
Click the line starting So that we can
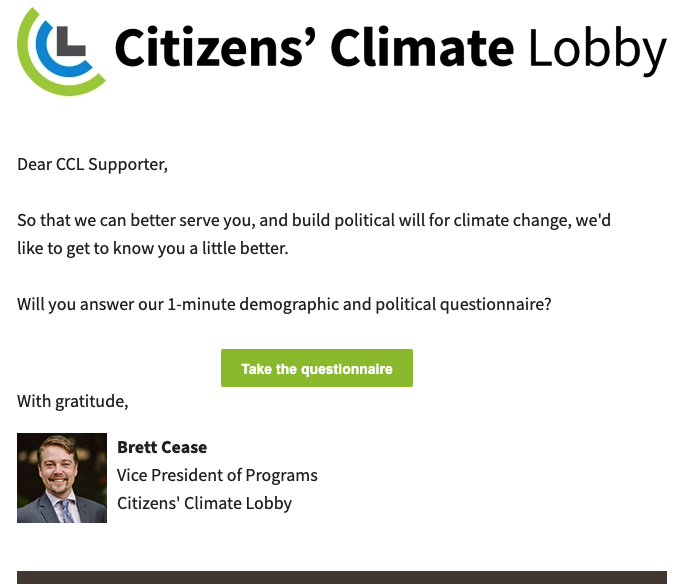tap(314, 220)
